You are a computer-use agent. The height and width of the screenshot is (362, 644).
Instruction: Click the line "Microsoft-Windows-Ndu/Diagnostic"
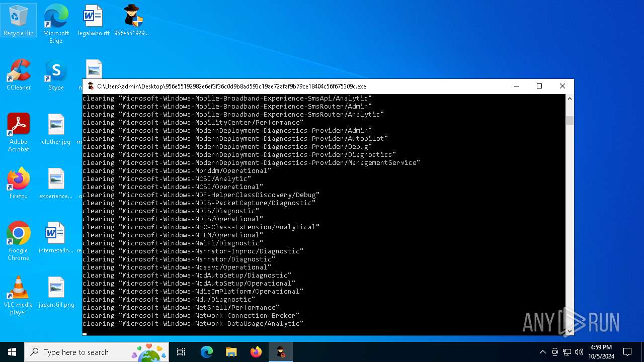tap(169, 300)
